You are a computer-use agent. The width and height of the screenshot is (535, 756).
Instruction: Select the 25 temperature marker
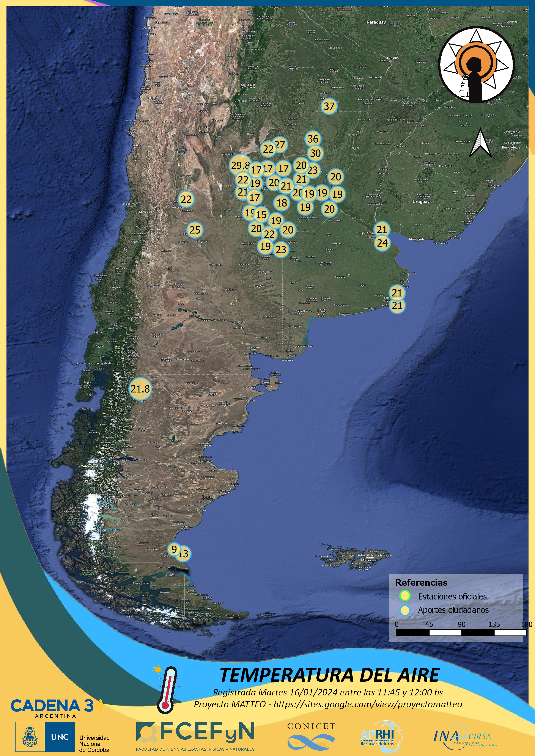195,230
